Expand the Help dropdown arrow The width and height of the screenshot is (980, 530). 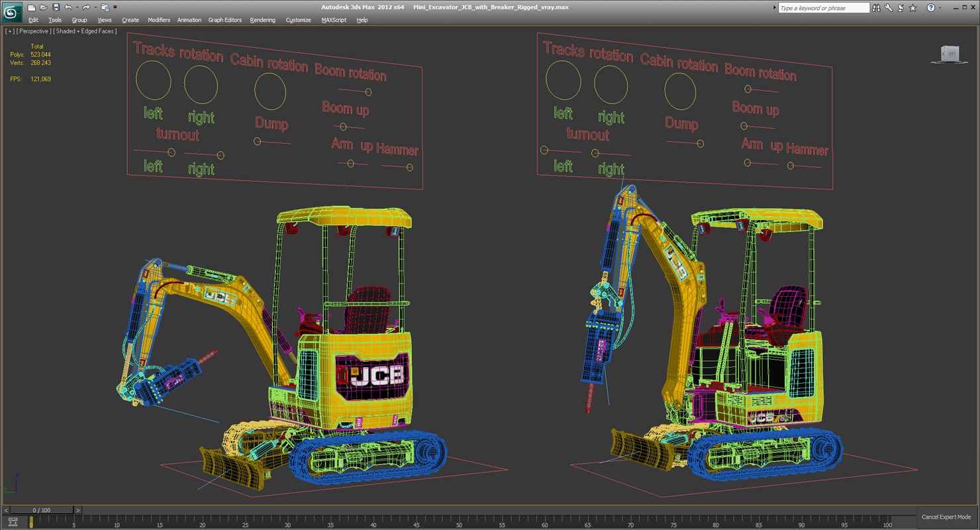(940, 8)
